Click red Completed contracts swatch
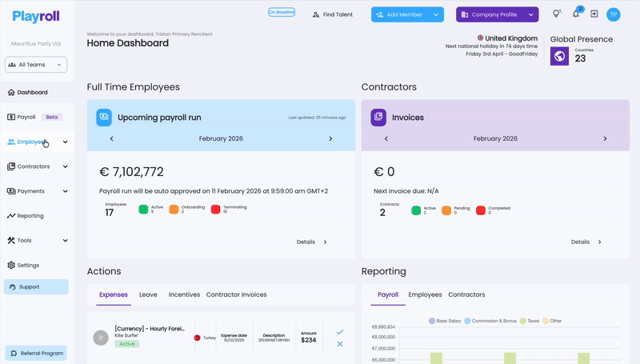Viewport: 640px width, 364px height. point(481,210)
